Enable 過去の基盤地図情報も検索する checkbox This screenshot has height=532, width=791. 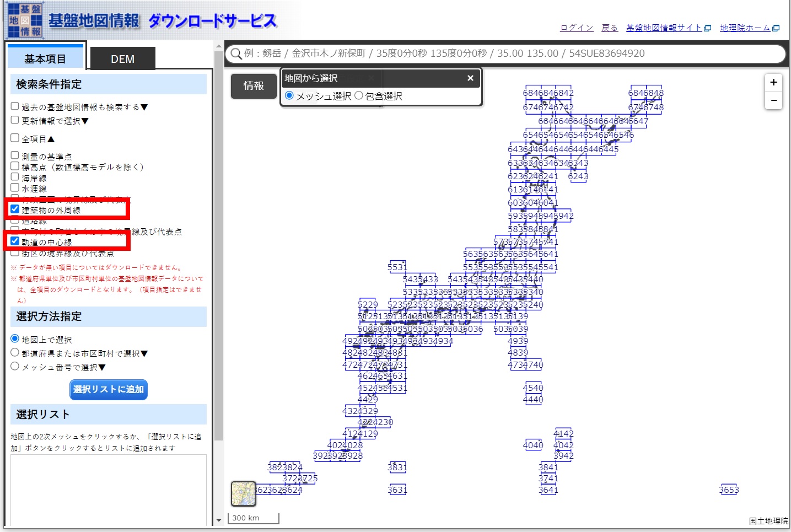pos(15,106)
